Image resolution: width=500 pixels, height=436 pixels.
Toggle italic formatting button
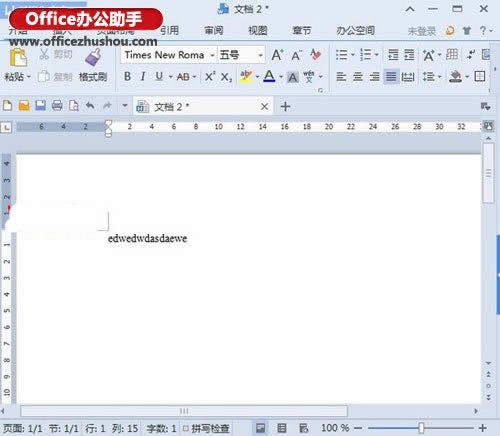point(143,77)
